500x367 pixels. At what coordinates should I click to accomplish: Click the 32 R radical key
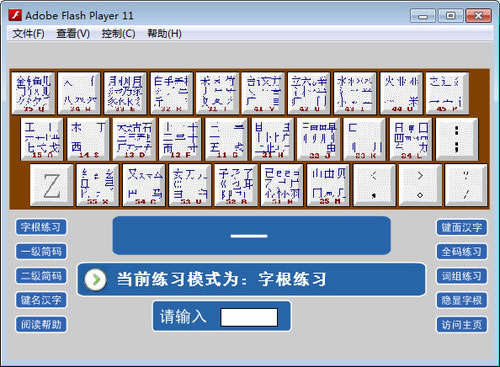click(171, 93)
